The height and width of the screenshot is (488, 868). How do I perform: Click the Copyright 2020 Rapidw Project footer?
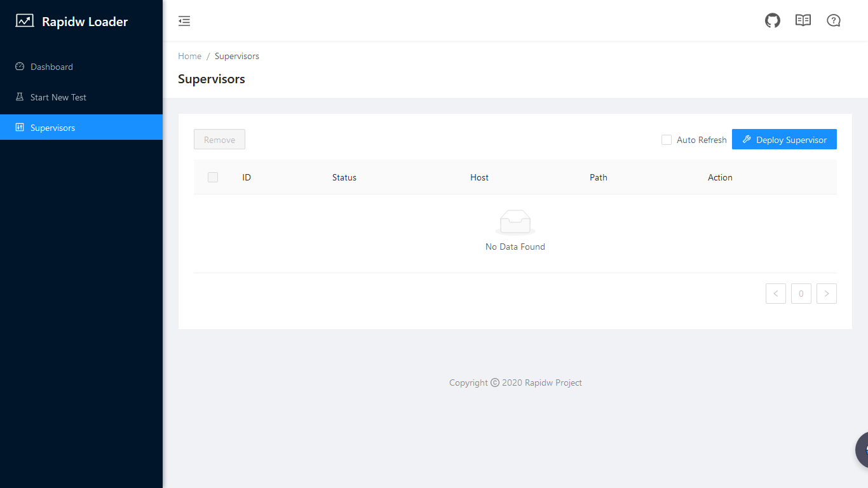(x=515, y=383)
